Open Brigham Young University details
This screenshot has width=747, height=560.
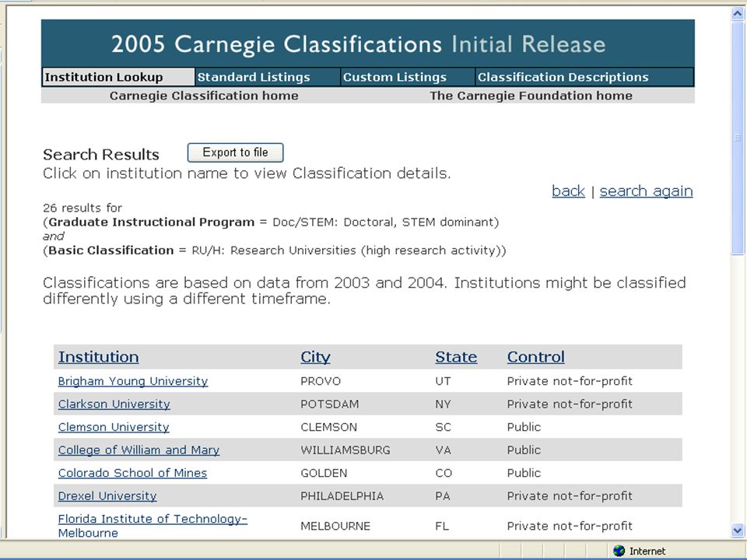click(133, 381)
